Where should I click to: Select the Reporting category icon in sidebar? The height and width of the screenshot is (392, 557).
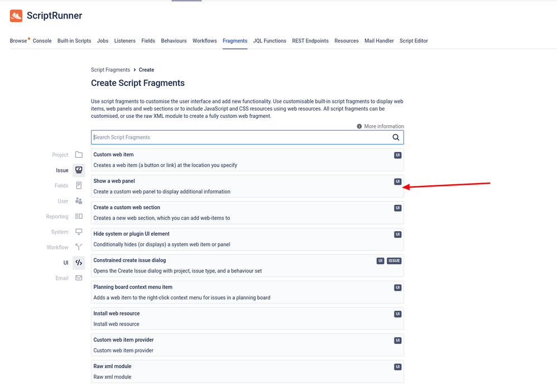pyautogui.click(x=79, y=216)
